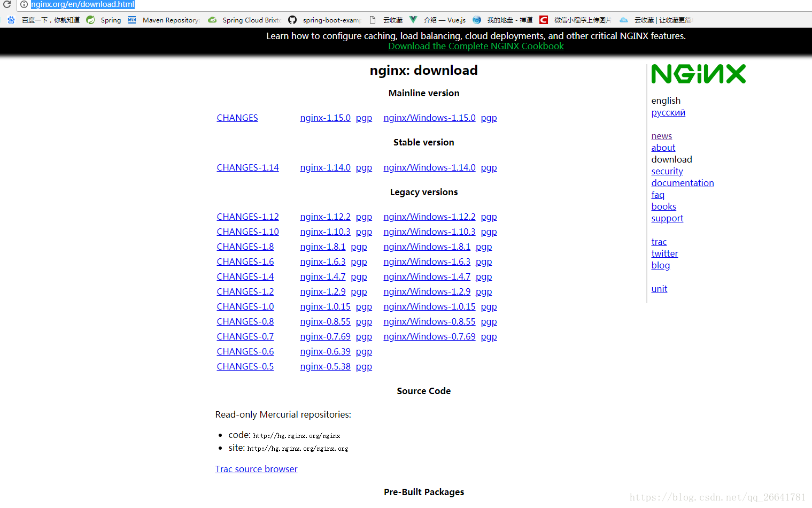812x508 pixels.
Task: Download the Complete NGINX Cookbook link
Action: click(x=476, y=46)
